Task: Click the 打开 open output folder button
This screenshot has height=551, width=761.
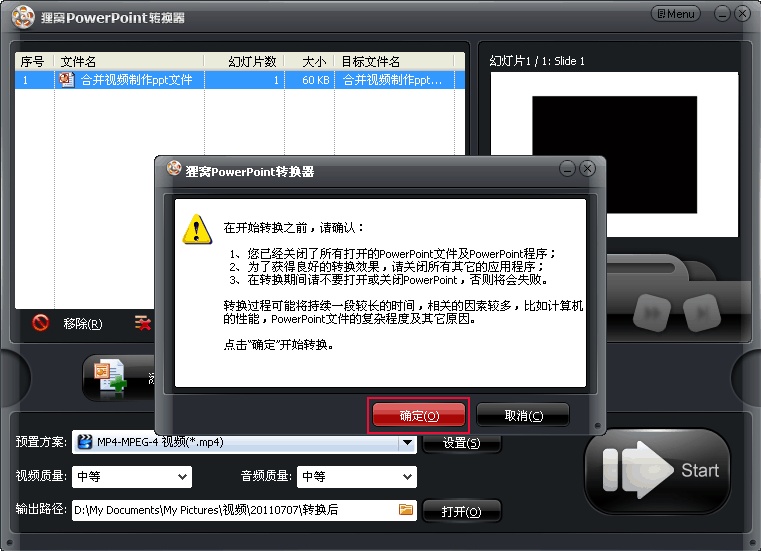Action: 461,511
